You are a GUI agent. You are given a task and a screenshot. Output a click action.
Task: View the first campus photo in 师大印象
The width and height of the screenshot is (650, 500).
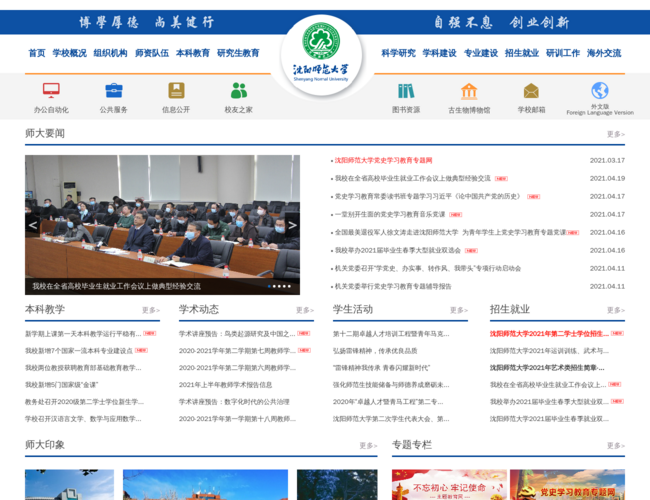click(69, 485)
